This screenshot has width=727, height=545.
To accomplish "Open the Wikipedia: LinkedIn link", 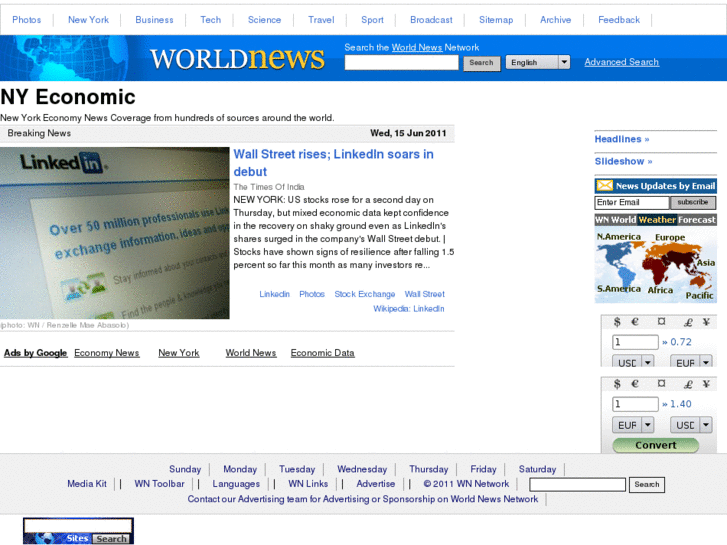I will (x=408, y=309).
